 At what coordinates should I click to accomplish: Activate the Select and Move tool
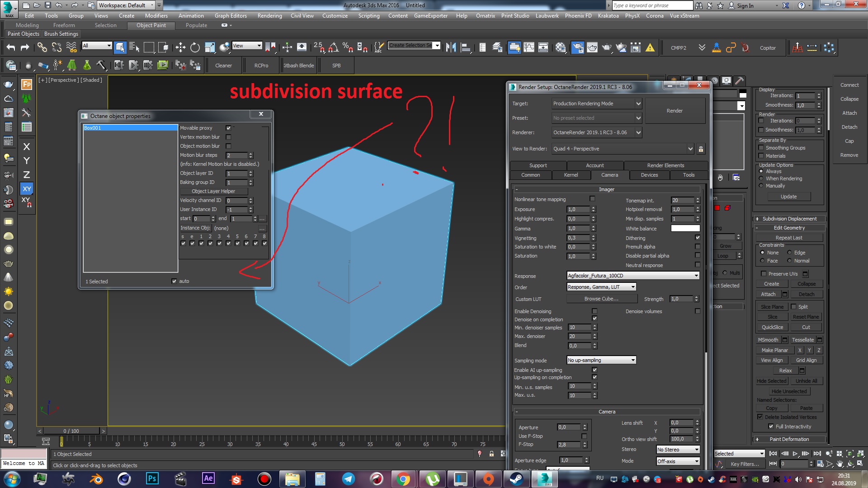point(180,47)
